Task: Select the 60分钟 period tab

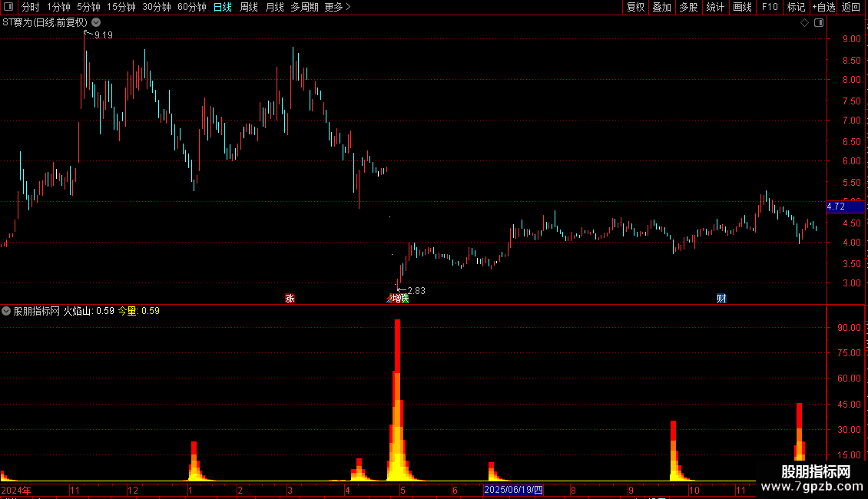Action: (192, 7)
